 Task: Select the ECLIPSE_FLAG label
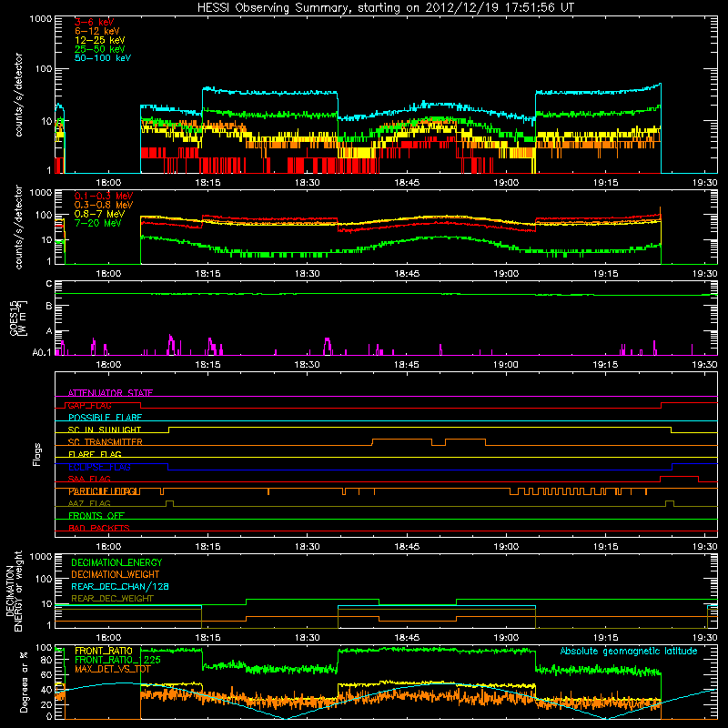(x=99, y=467)
